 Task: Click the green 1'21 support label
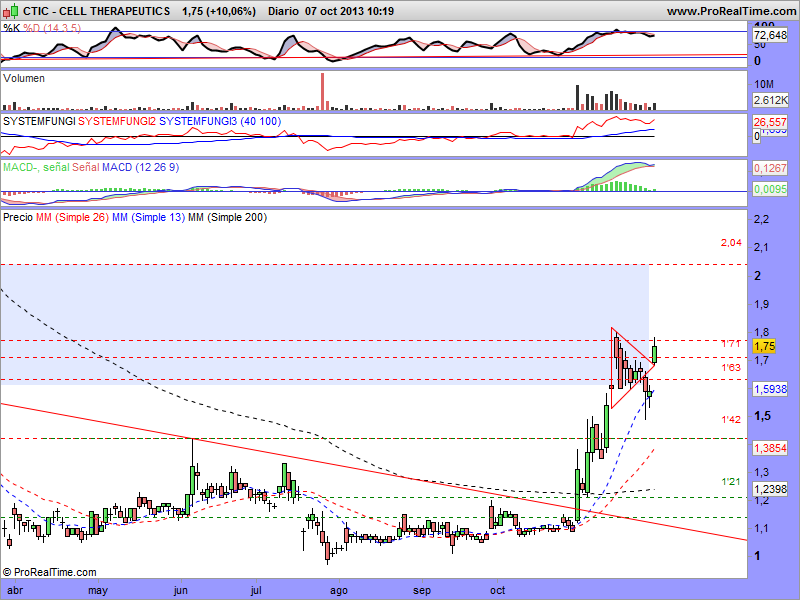coord(731,482)
